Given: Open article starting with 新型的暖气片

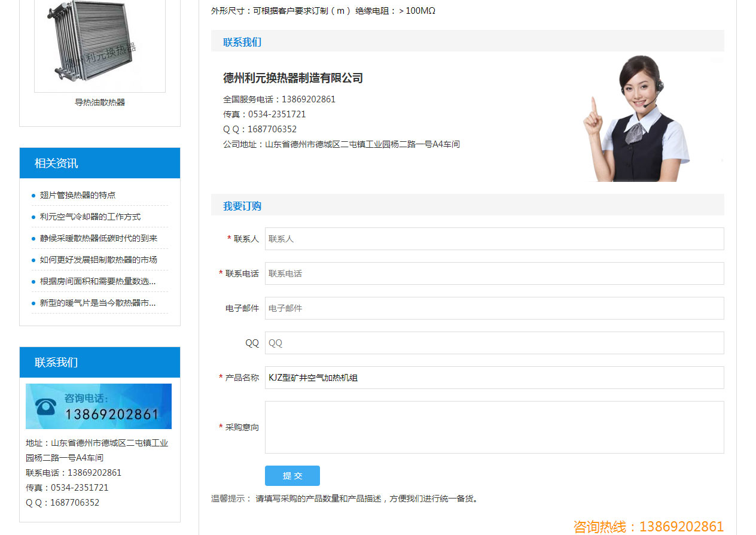Looking at the screenshot, I should click(x=97, y=303).
